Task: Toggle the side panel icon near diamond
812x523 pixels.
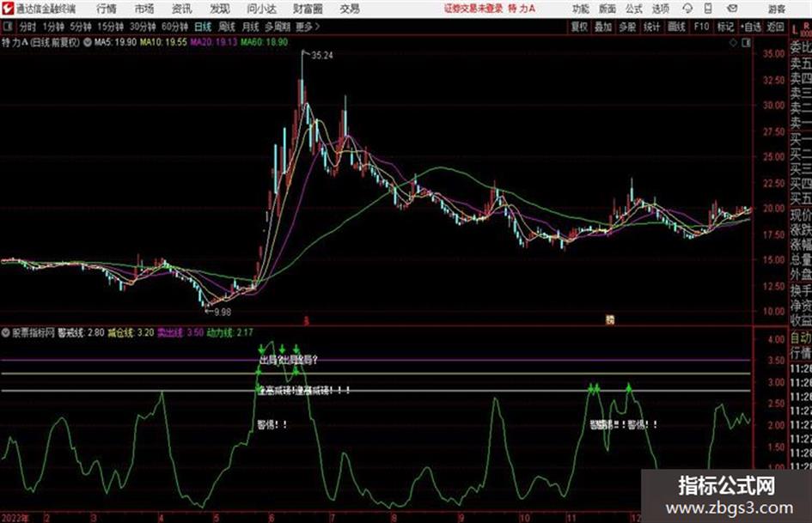Action: tap(746, 43)
